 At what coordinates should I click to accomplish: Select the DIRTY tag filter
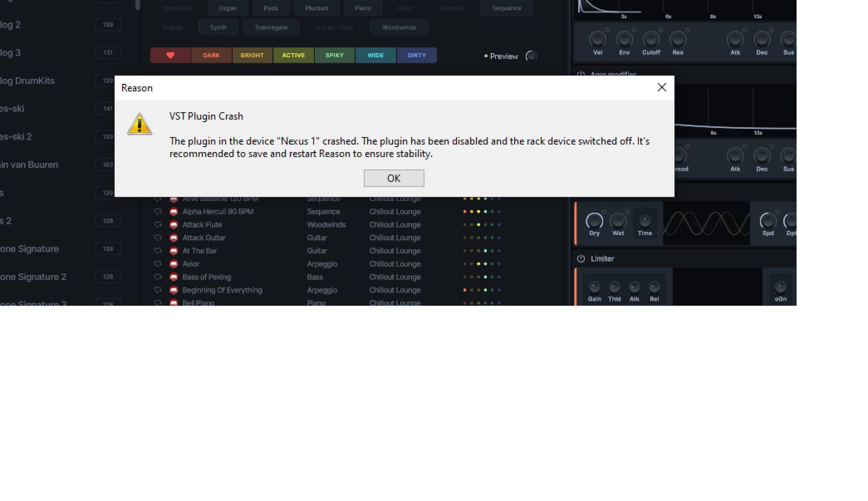coord(417,55)
